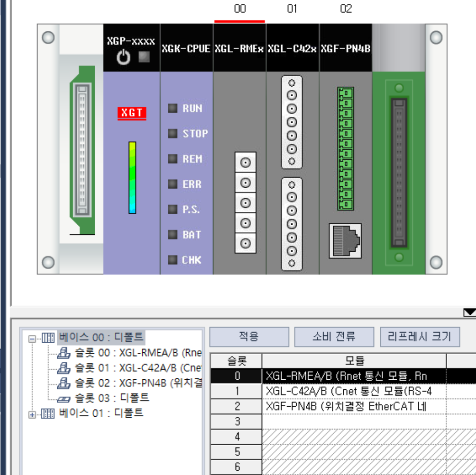Click the module icon beside 슬롯 00 tree item
The image size is (476, 475).
tap(63, 353)
